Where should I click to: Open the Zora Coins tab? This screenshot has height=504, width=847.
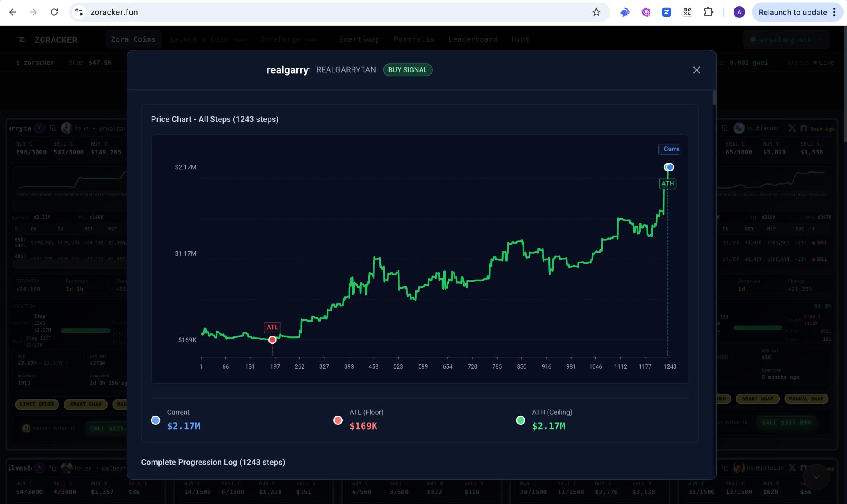tap(133, 39)
